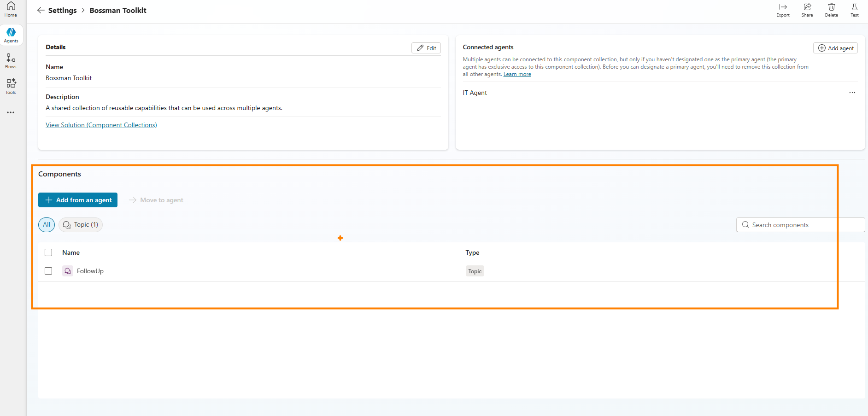Click the description text about reusable capabilities
Screen dimensions: 868x416
[164, 108]
